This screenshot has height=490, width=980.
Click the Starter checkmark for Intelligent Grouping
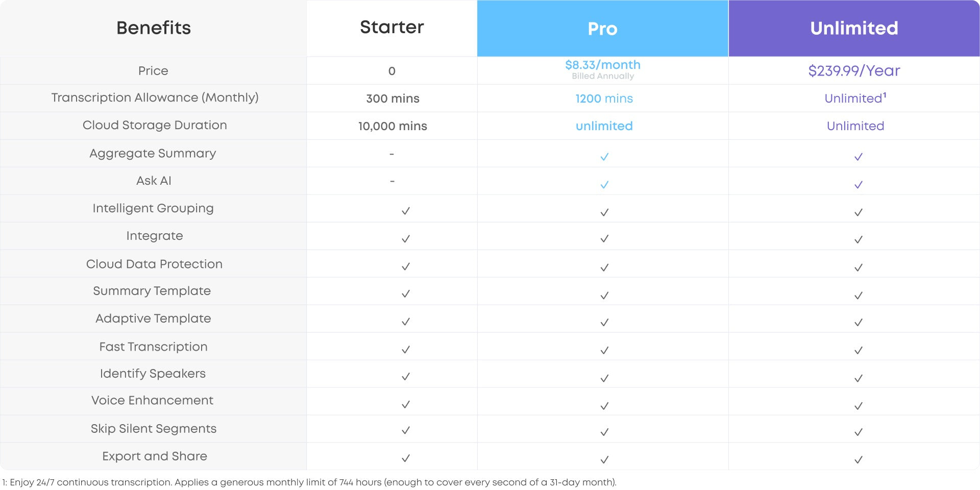point(406,211)
